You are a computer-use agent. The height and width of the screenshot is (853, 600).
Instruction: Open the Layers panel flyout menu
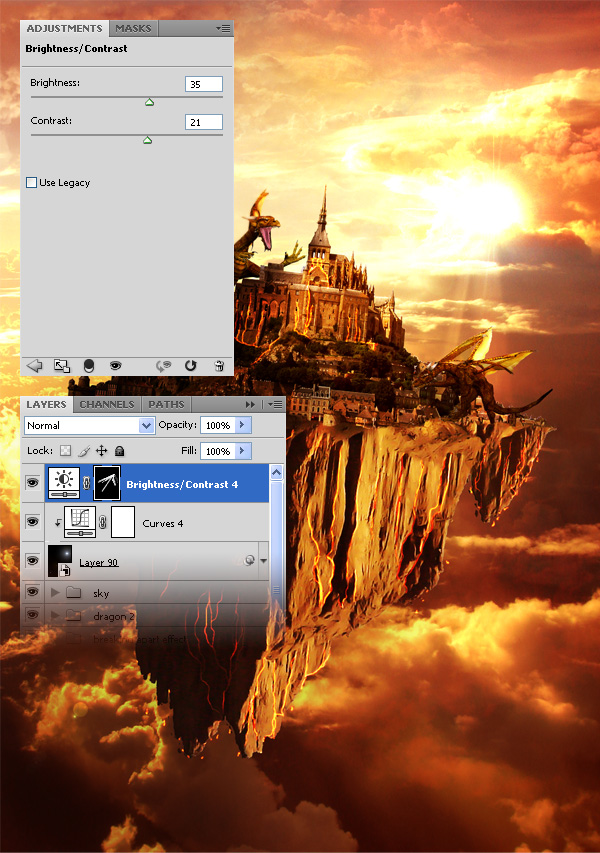[x=275, y=404]
